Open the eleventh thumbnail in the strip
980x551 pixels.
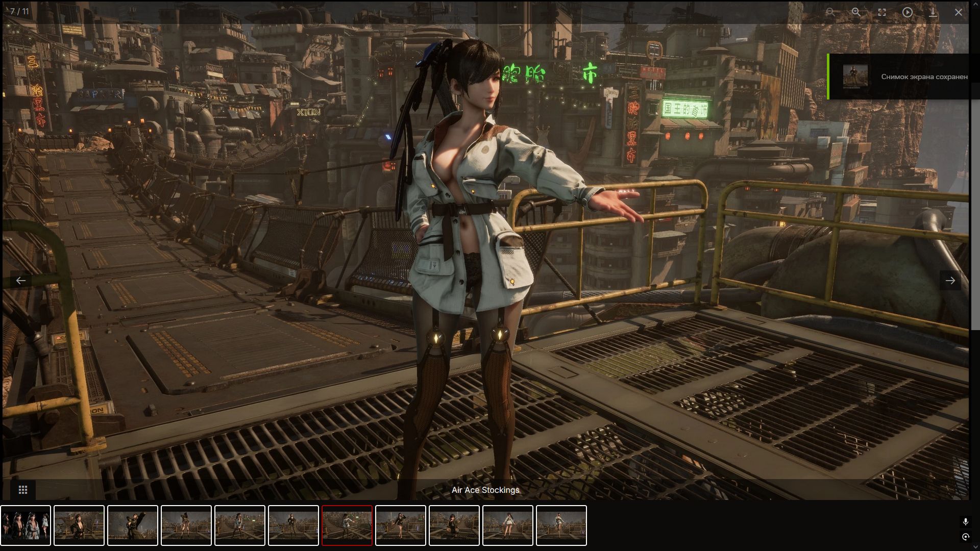pos(561,525)
